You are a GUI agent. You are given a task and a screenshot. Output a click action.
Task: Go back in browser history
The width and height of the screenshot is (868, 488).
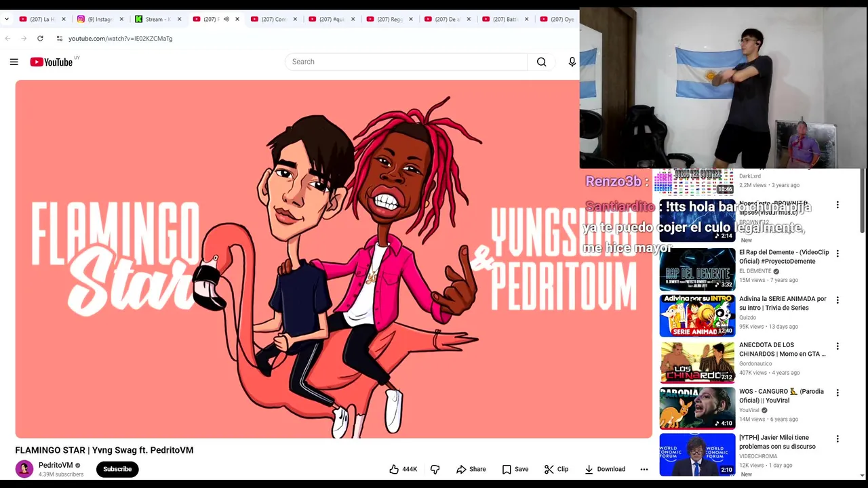(x=7, y=39)
